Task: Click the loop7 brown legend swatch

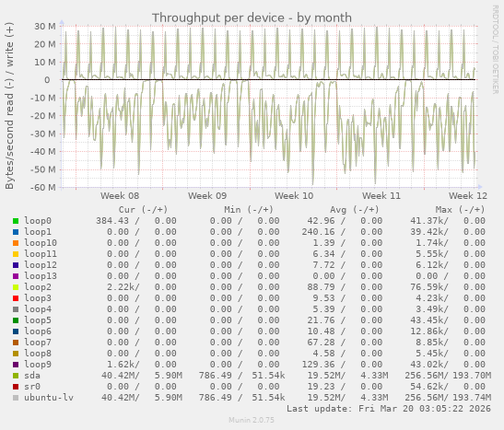Action: (16, 343)
